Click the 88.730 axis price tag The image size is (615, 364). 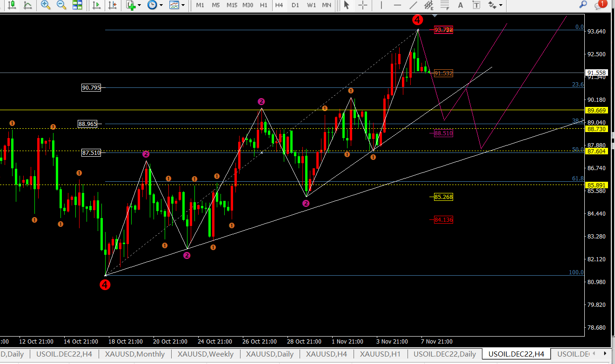(x=596, y=129)
